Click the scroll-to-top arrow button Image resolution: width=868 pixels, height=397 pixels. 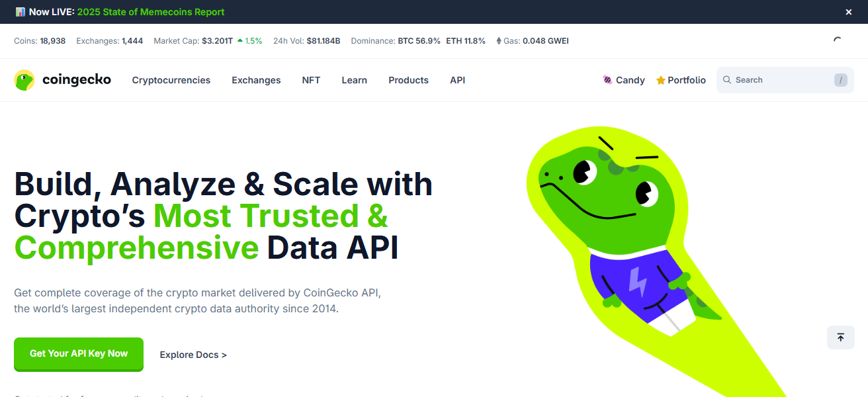[840, 337]
